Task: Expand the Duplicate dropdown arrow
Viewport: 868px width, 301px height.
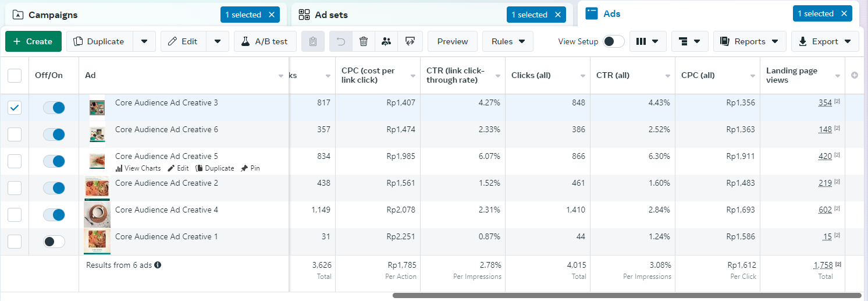Action: pos(144,41)
